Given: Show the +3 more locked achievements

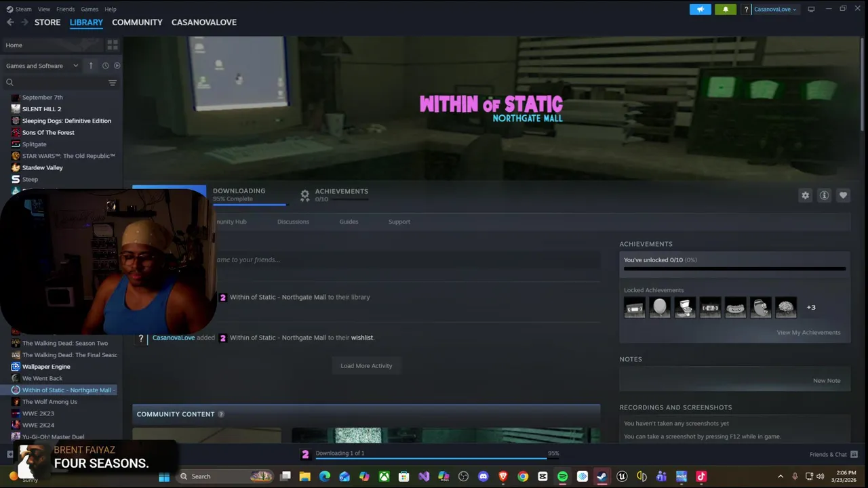Looking at the screenshot, I should (x=811, y=308).
